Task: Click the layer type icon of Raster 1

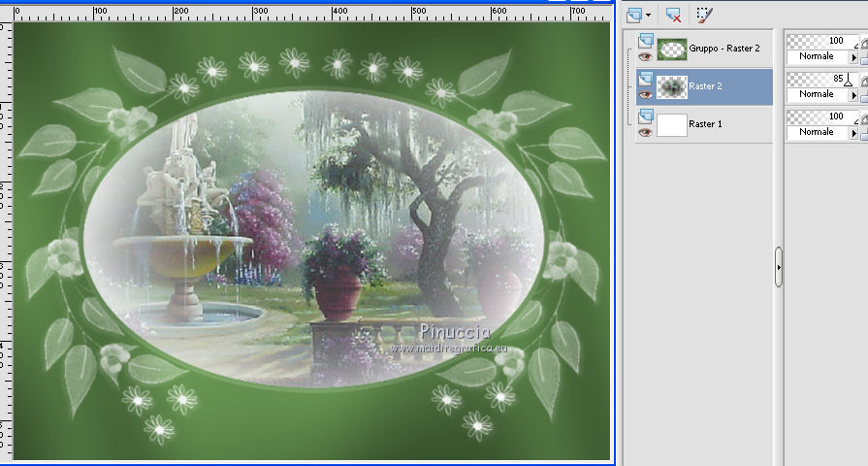Action: (646, 116)
